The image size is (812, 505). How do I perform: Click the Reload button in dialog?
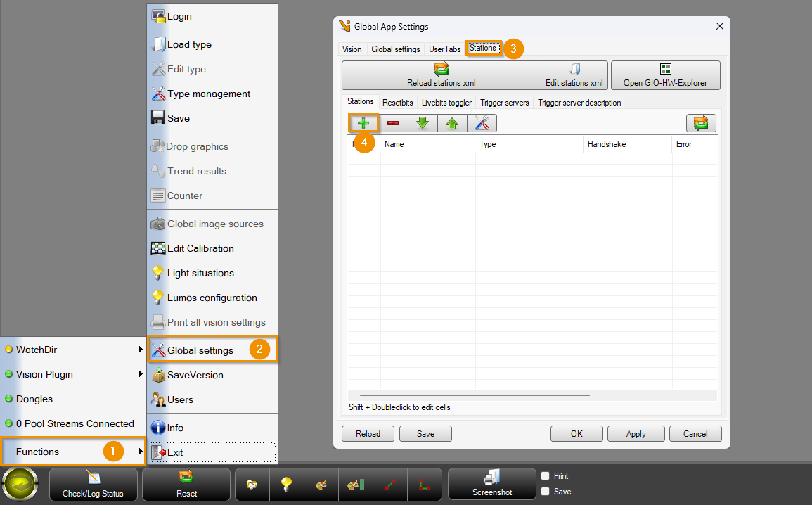[368, 434]
